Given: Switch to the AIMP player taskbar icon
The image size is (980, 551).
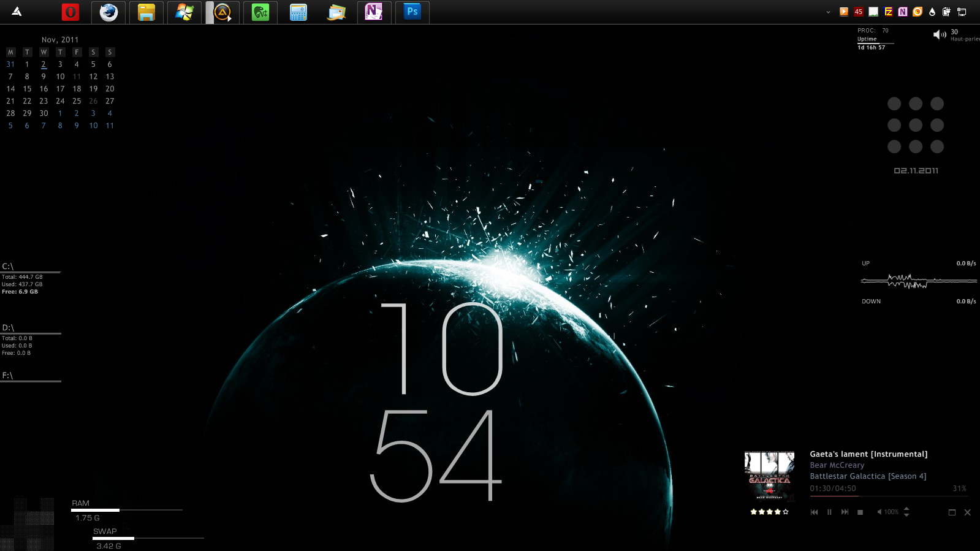Looking at the screenshot, I should 222,12.
